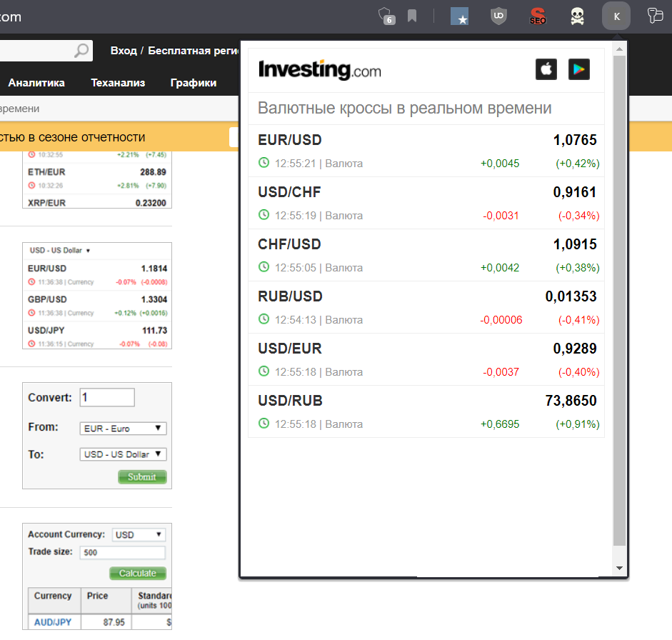Click the Price column header
The height and width of the screenshot is (640, 672).
pos(97,596)
